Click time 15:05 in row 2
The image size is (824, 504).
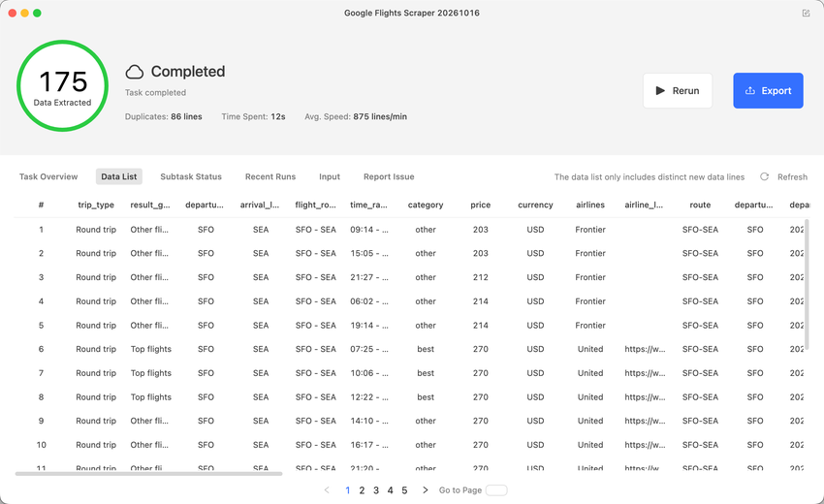coord(369,253)
